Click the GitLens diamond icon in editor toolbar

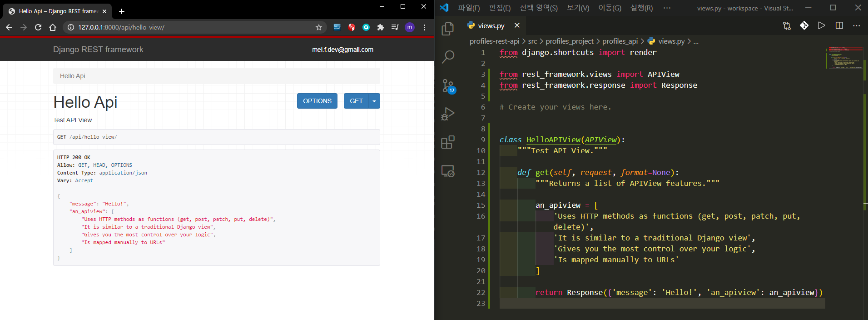(804, 25)
